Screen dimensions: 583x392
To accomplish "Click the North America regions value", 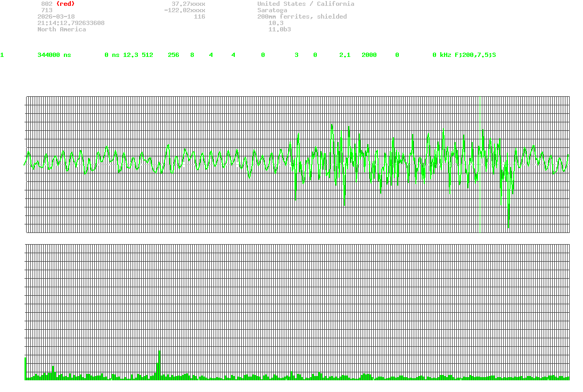I will pyautogui.click(x=61, y=29).
